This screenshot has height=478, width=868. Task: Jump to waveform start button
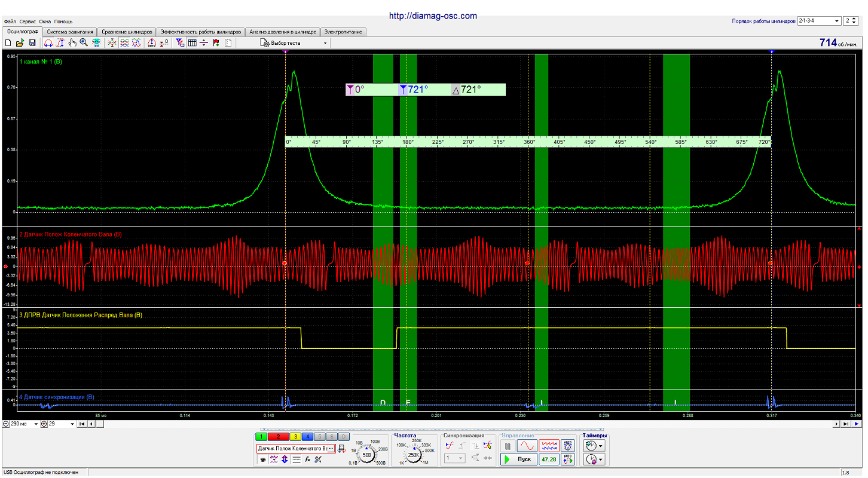coord(82,424)
